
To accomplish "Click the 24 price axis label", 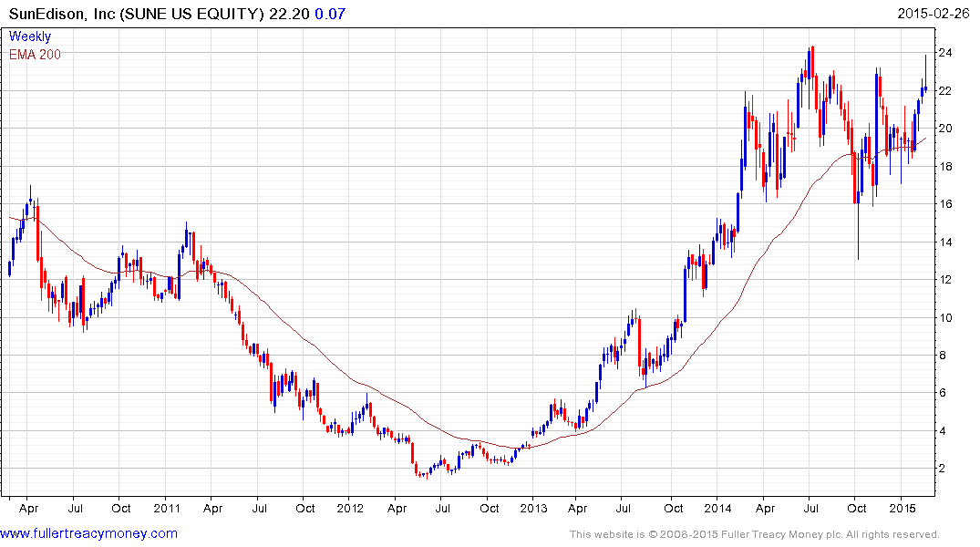I will (x=945, y=53).
